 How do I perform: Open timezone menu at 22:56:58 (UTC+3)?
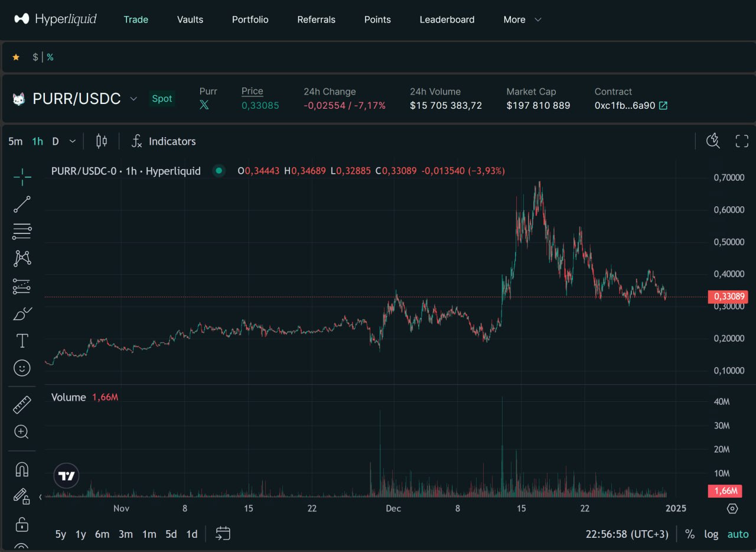(627, 534)
